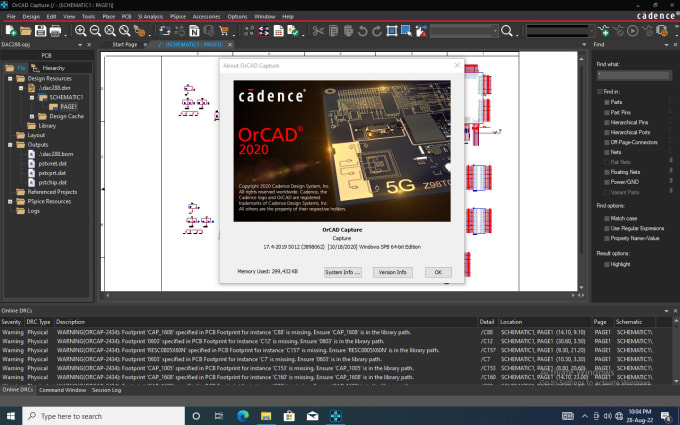The height and width of the screenshot is (425, 680).
Task: Create a new document from toolbar
Action: click(x=10, y=31)
